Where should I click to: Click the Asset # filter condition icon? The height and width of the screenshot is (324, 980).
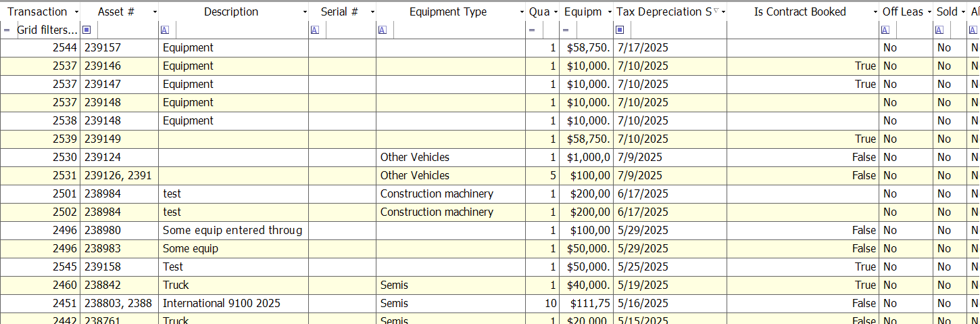[87, 30]
